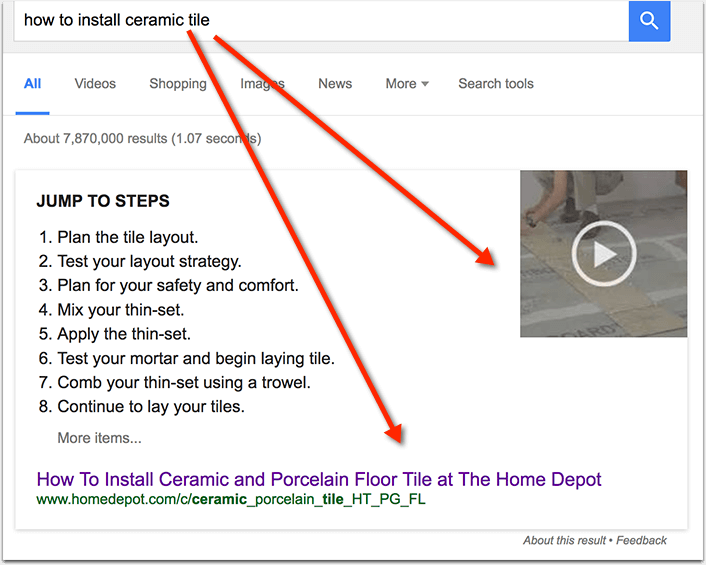The image size is (706, 565).
Task: Open the Home Depot How To Install link
Action: 319,479
